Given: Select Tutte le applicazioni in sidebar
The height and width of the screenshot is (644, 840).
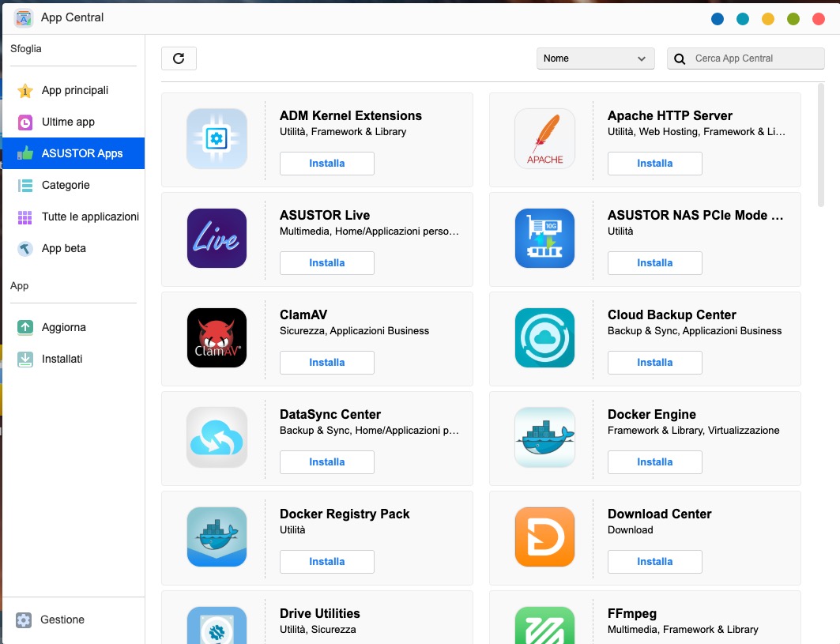Looking at the screenshot, I should [73, 217].
